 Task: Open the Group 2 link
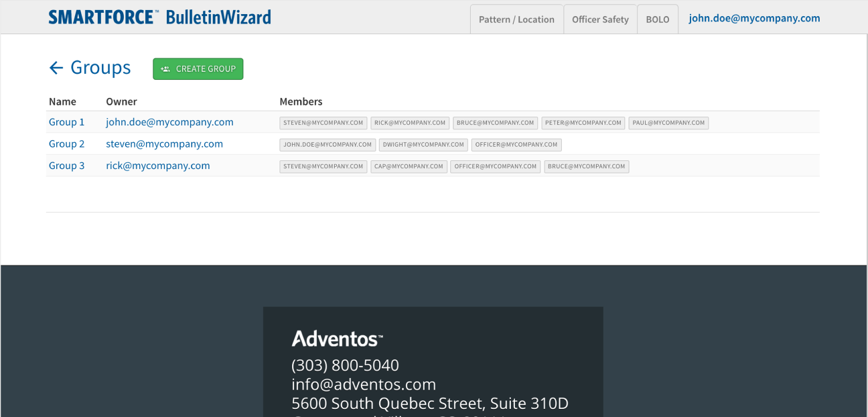pos(67,144)
